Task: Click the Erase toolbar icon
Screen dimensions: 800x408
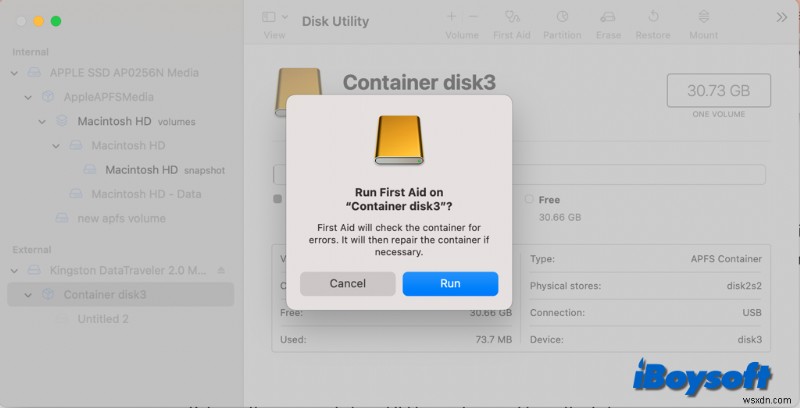Action: tap(608, 17)
